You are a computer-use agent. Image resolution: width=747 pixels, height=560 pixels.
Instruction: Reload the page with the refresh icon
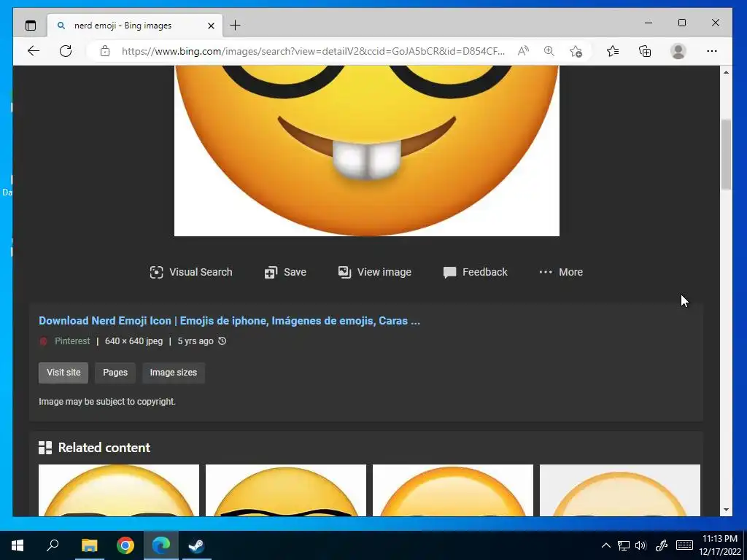(66, 51)
